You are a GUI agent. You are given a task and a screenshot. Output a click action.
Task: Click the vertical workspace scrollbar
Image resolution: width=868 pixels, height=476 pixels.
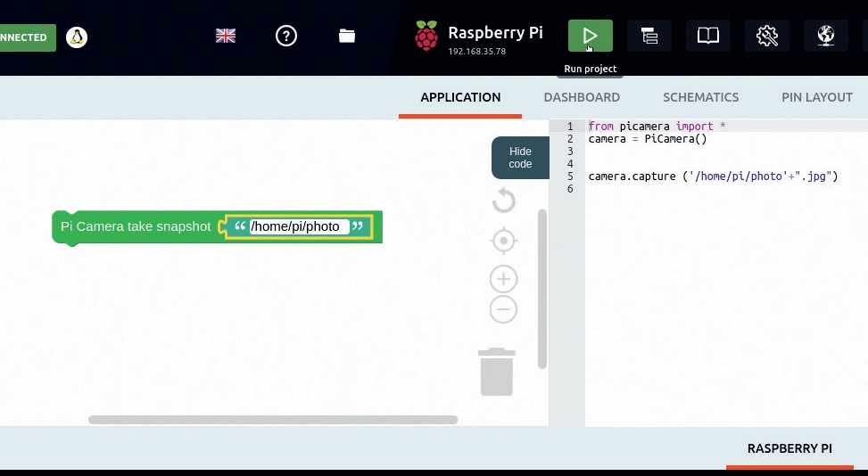click(542, 289)
